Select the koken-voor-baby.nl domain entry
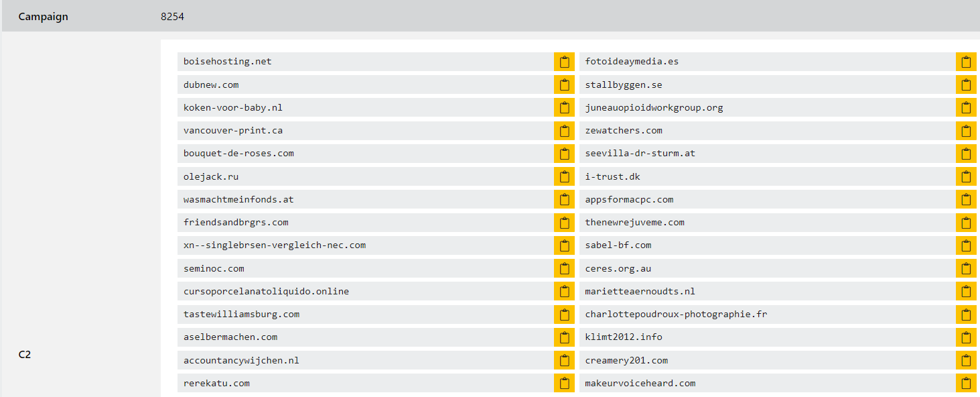 click(232, 108)
